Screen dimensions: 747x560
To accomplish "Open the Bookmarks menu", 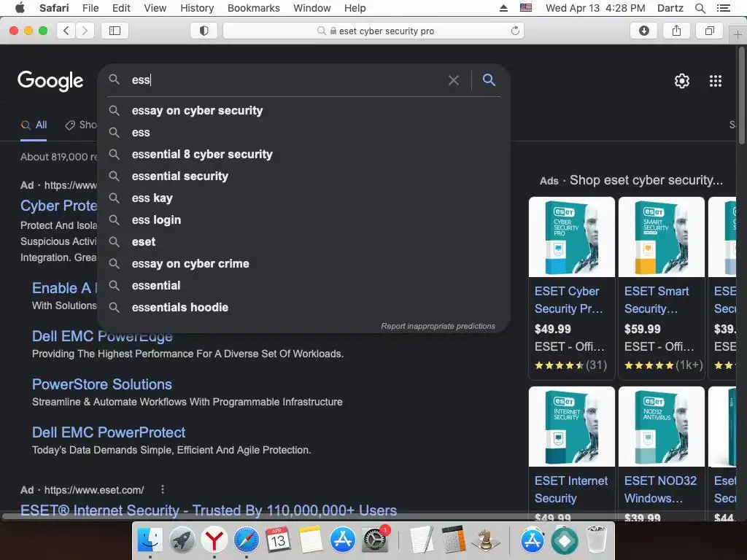I will click(253, 8).
